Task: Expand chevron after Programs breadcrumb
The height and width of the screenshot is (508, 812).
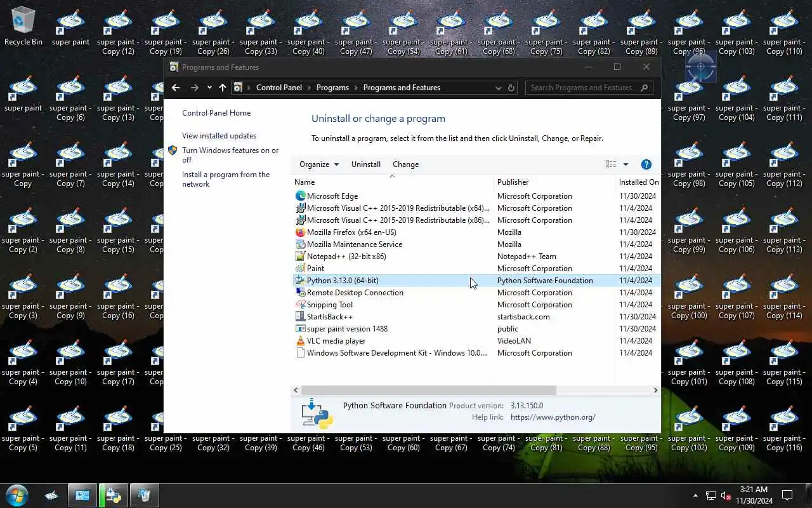Action: [x=357, y=88]
